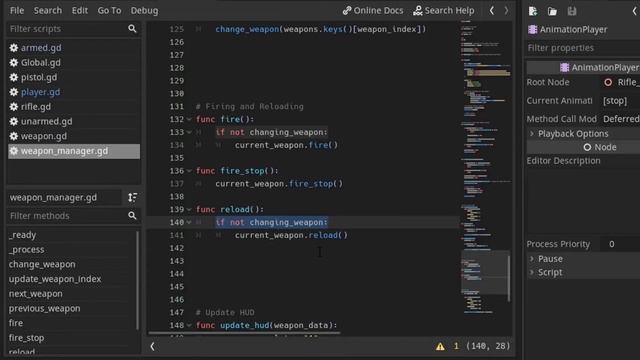Screen dimensions: 640x360
Task: Open unarmed.gd script
Action: (47, 121)
